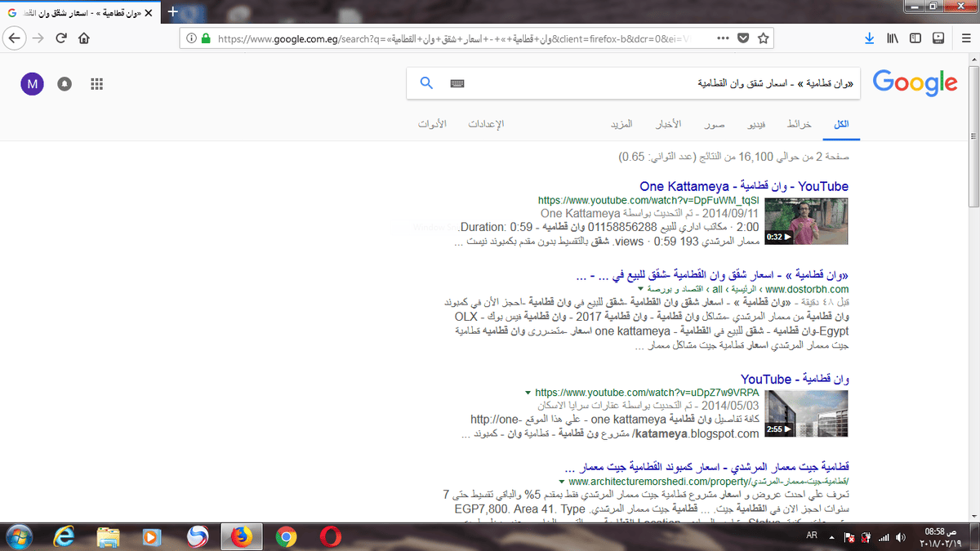Switch to Firefox in the taskbar
Image resolution: width=980 pixels, height=551 pixels.
(241, 536)
